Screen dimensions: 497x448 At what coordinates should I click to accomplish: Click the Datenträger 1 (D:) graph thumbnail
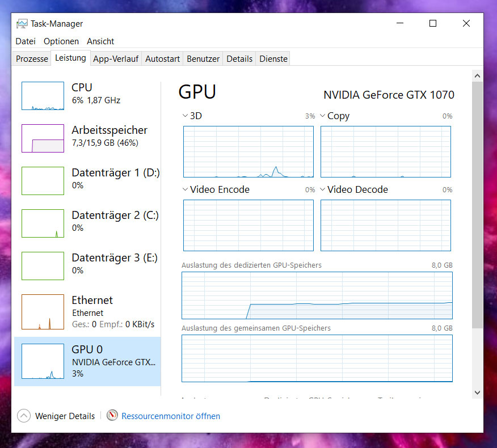click(x=43, y=180)
